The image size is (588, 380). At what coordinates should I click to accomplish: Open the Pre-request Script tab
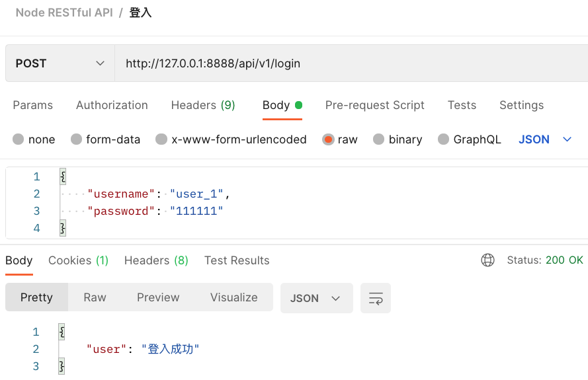point(374,105)
